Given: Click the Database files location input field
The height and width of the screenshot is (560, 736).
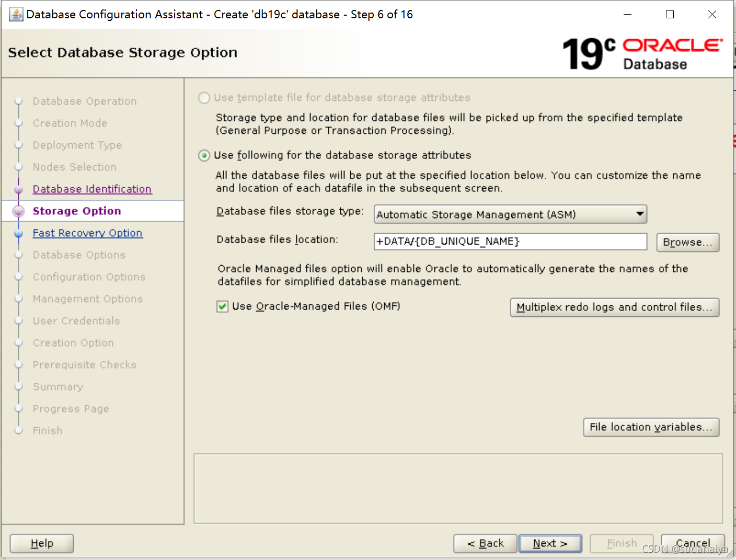Looking at the screenshot, I should [x=510, y=242].
